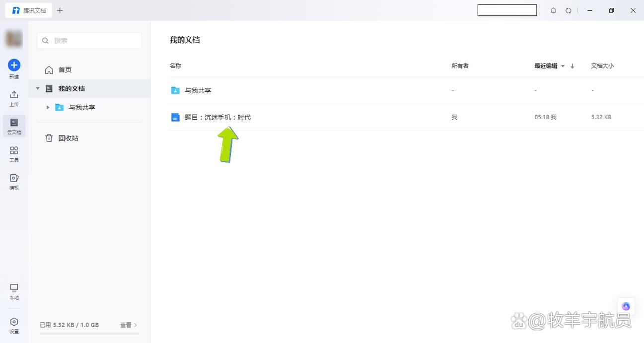Click 查看 storage details link
This screenshot has width=644, height=343.
point(129,325)
